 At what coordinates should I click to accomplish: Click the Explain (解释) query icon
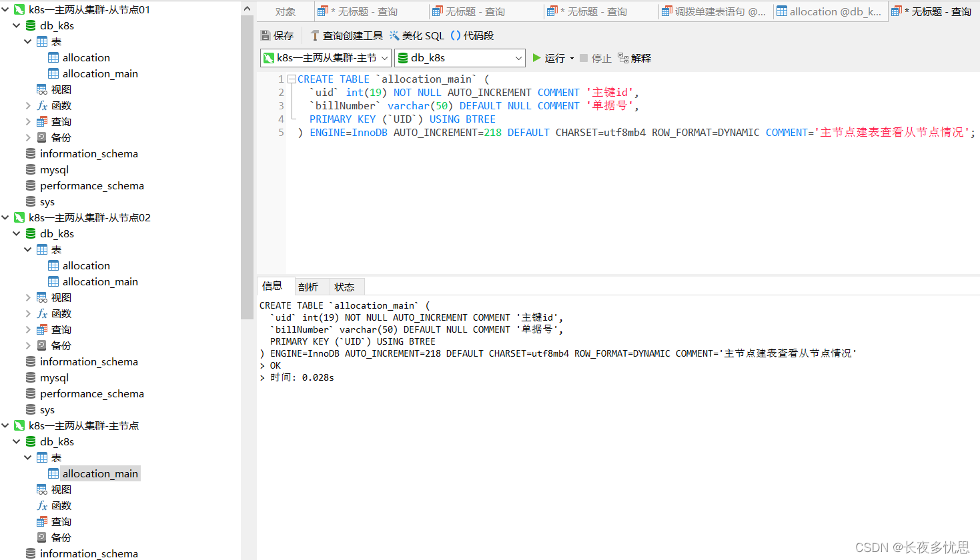(623, 58)
